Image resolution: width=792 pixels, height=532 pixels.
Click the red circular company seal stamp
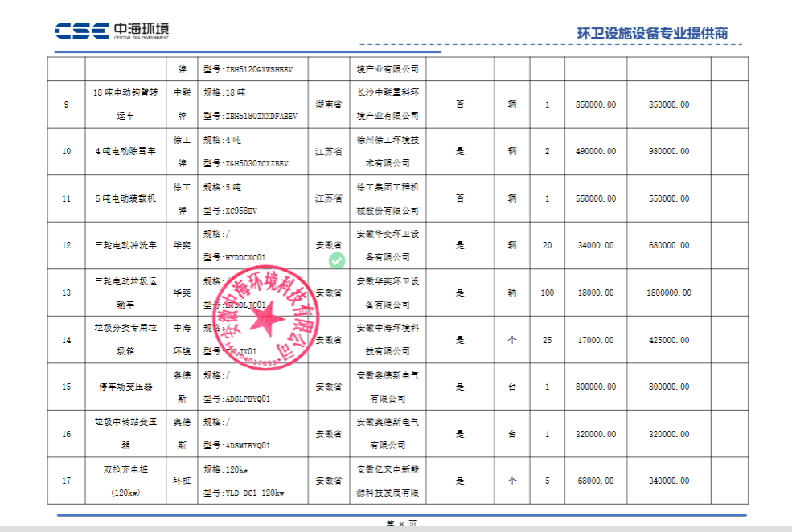pos(263,317)
